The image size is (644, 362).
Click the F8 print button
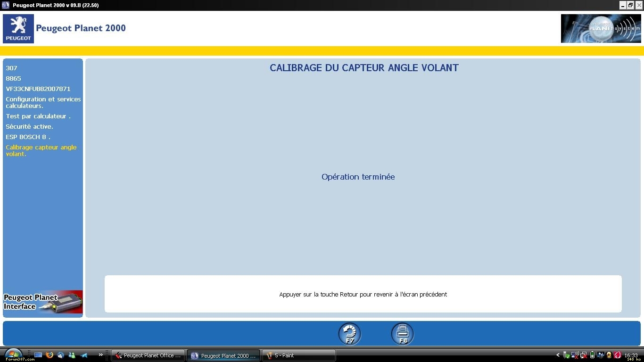[402, 334]
